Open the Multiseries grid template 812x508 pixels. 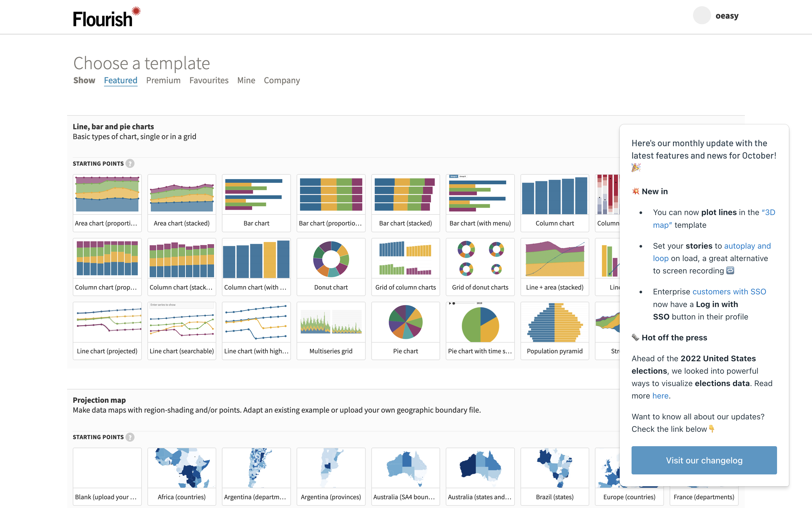pyautogui.click(x=331, y=330)
